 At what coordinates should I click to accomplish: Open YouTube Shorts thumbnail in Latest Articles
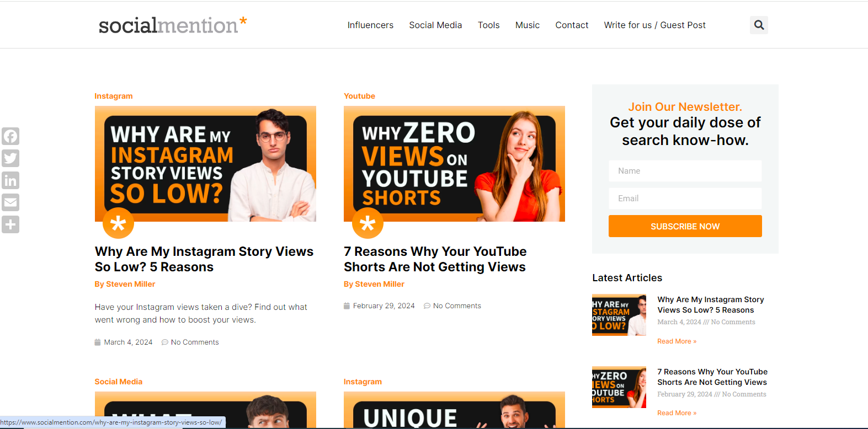(x=619, y=387)
